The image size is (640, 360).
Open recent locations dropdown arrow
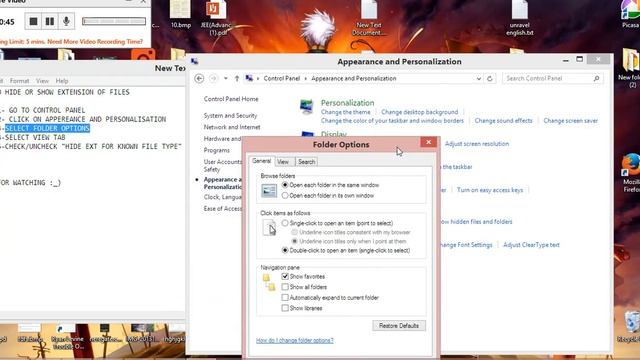coord(226,78)
